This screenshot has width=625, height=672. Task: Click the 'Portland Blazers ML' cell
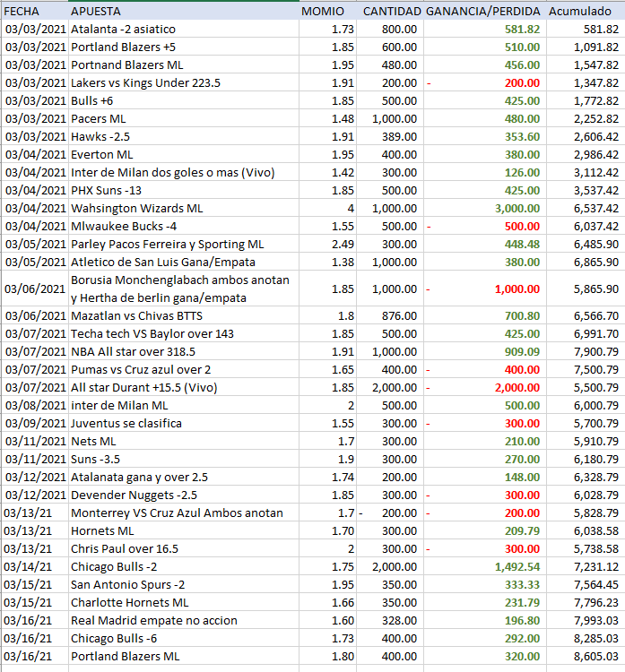pos(184,656)
